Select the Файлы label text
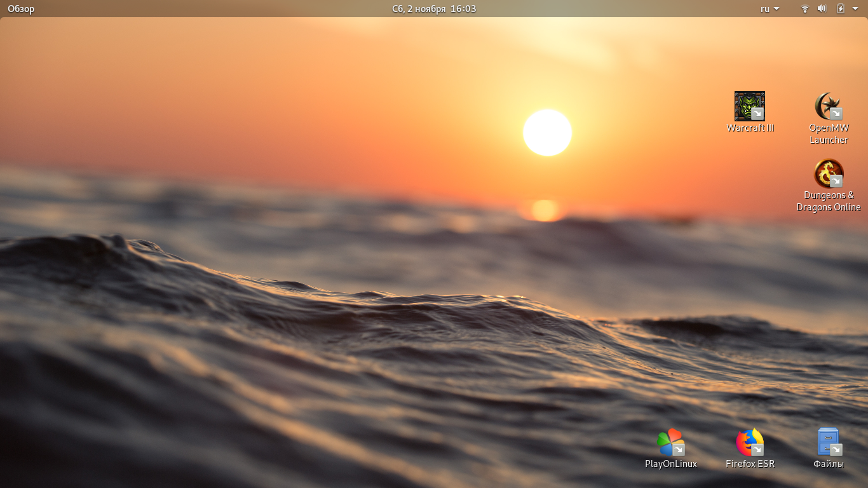The image size is (868, 488). coord(829,464)
